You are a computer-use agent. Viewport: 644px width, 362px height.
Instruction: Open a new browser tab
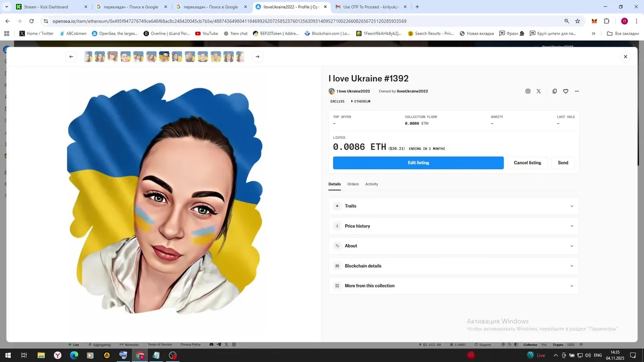tap(417, 7)
